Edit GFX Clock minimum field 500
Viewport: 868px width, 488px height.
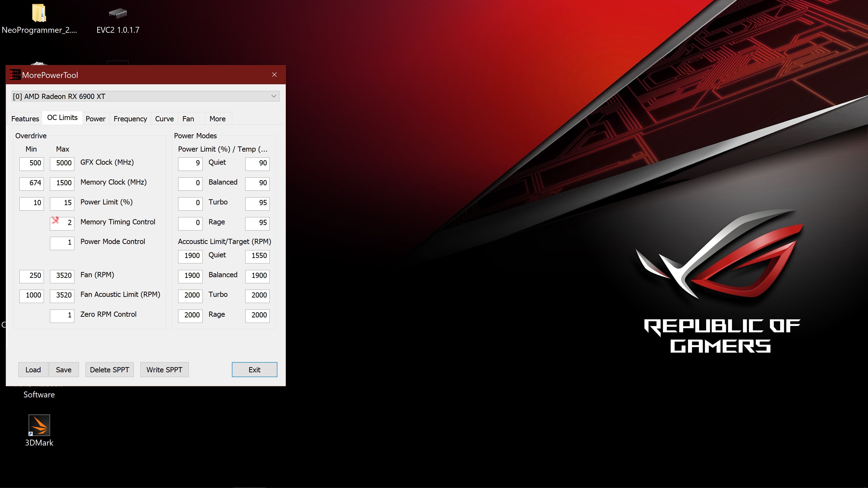pyautogui.click(x=32, y=164)
